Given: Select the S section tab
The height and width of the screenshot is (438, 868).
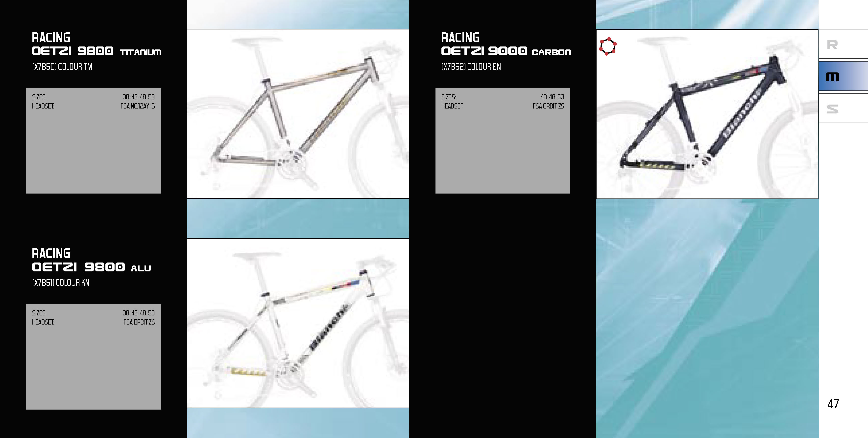Looking at the screenshot, I should point(843,109).
